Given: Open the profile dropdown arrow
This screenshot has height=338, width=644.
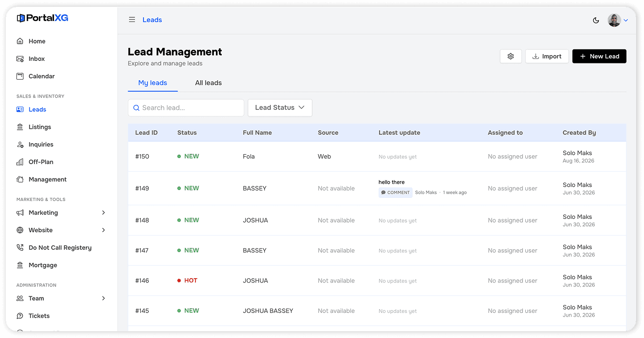Looking at the screenshot, I should [x=626, y=20].
